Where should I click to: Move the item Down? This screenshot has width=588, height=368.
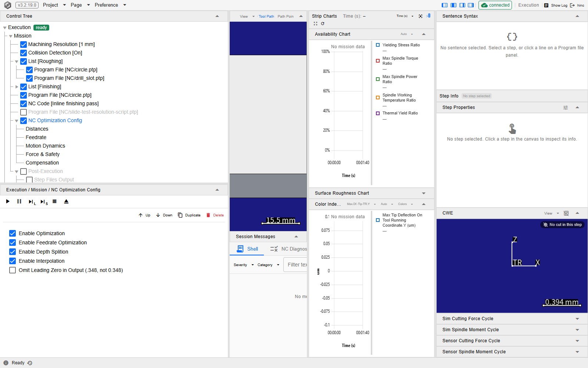(x=164, y=215)
